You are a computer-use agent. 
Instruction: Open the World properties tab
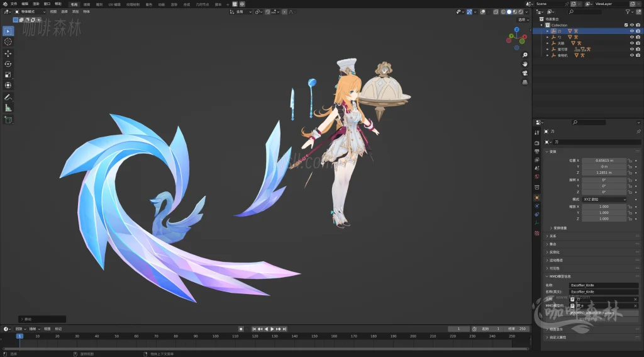click(537, 176)
